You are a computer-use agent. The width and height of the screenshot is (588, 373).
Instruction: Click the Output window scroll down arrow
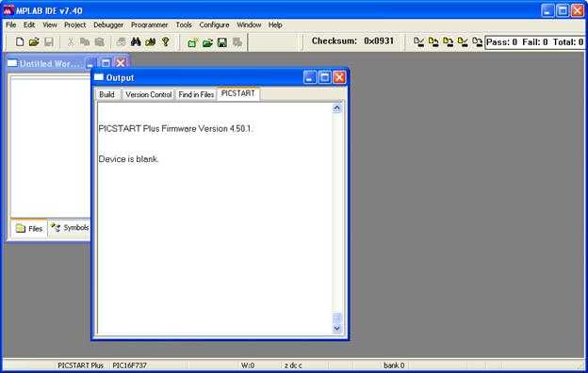[x=336, y=329]
